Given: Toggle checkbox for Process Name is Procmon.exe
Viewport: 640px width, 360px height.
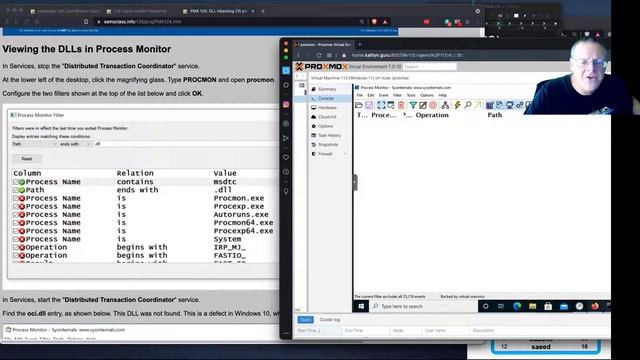Looking at the screenshot, I should pyautogui.click(x=16, y=198).
